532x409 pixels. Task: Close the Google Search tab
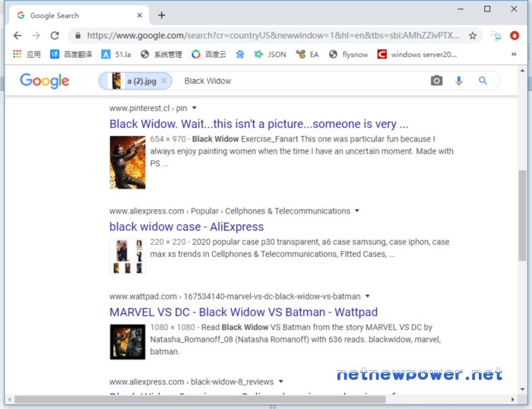point(139,15)
